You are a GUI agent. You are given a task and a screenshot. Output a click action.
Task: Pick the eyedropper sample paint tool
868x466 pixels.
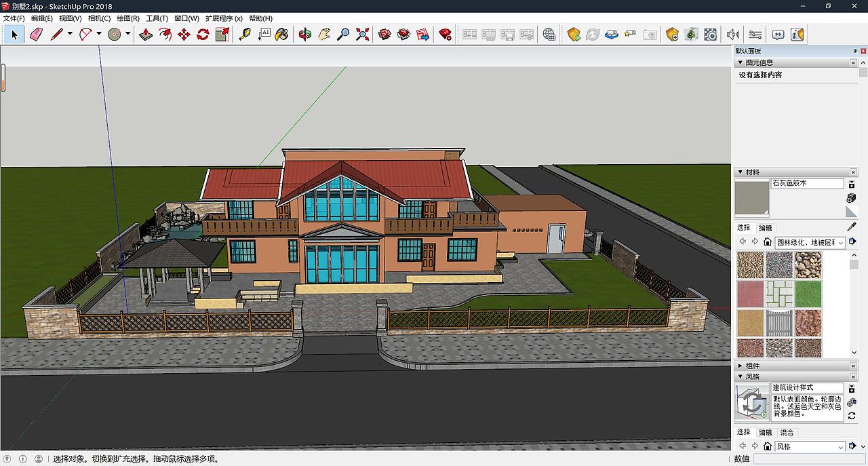click(852, 227)
